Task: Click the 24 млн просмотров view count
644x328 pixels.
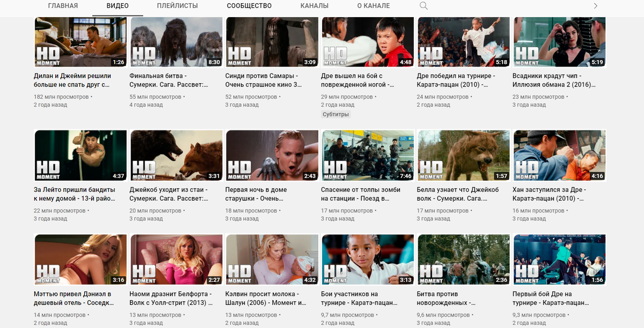Action: pyautogui.click(x=443, y=97)
